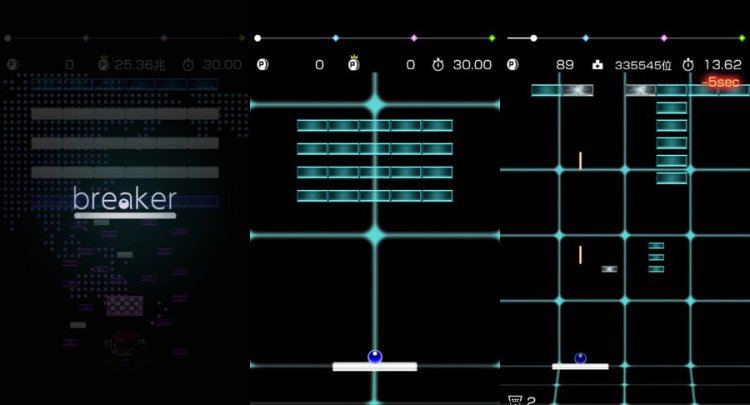
Task: Select the pink diamond marker on middle screen
Action: [414, 38]
